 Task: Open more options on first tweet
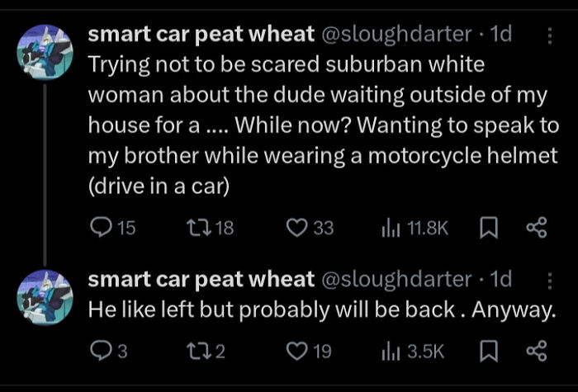point(550,35)
